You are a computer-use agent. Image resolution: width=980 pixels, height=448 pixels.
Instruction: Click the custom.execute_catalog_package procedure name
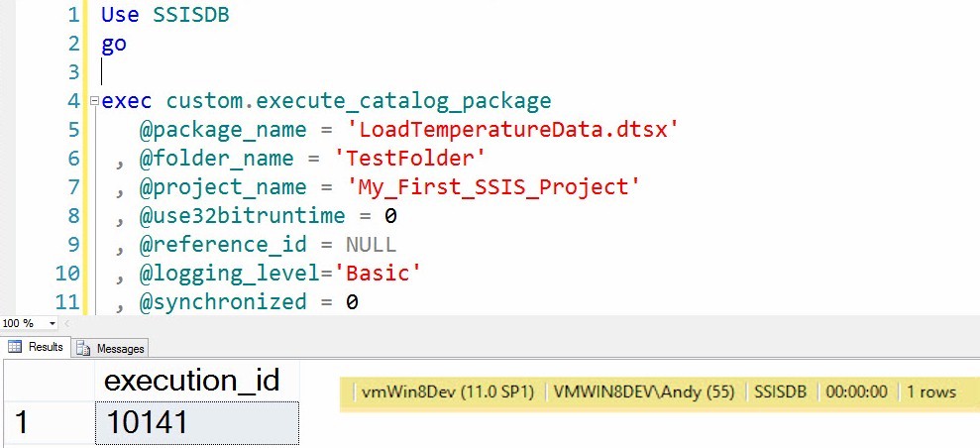point(358,101)
